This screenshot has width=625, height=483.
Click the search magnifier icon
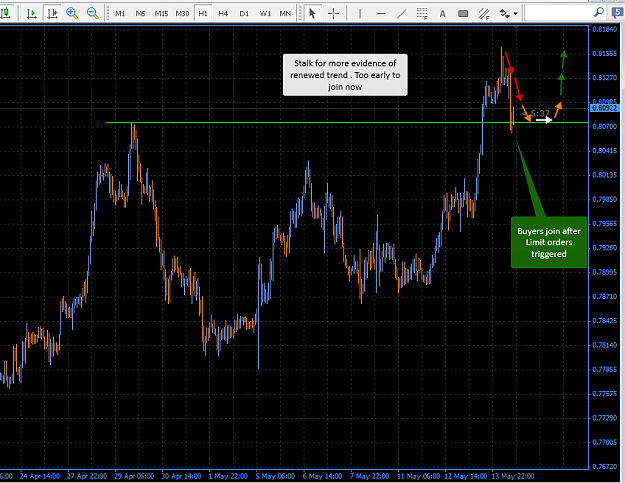tap(599, 13)
